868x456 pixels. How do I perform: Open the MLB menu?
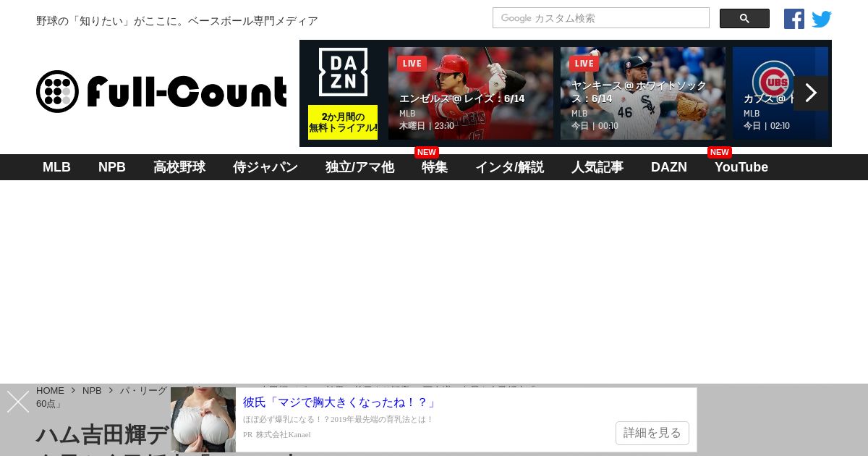tap(56, 167)
